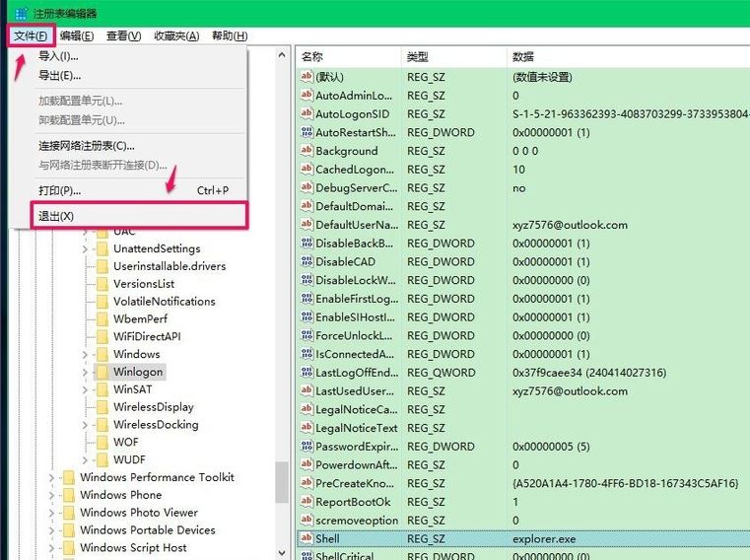Select the DisableLockWorkstation value row
The width and height of the screenshot is (750, 560).
point(523,280)
